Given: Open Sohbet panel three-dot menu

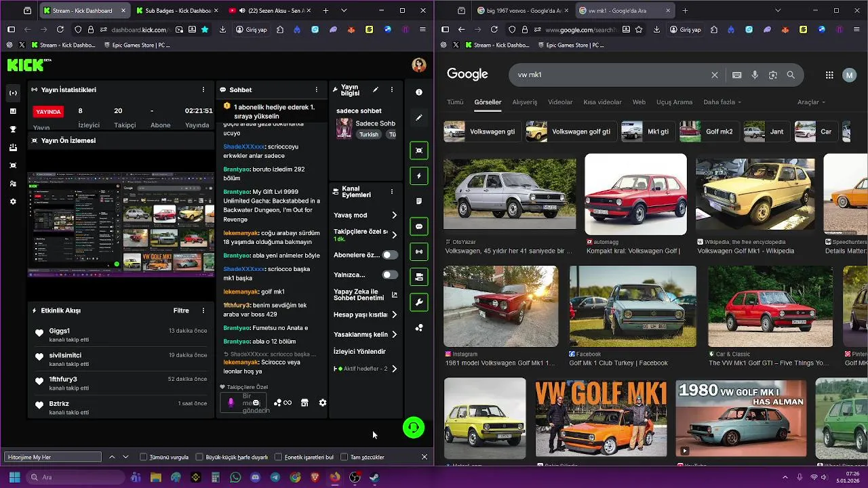Looking at the screenshot, I should click(x=316, y=89).
